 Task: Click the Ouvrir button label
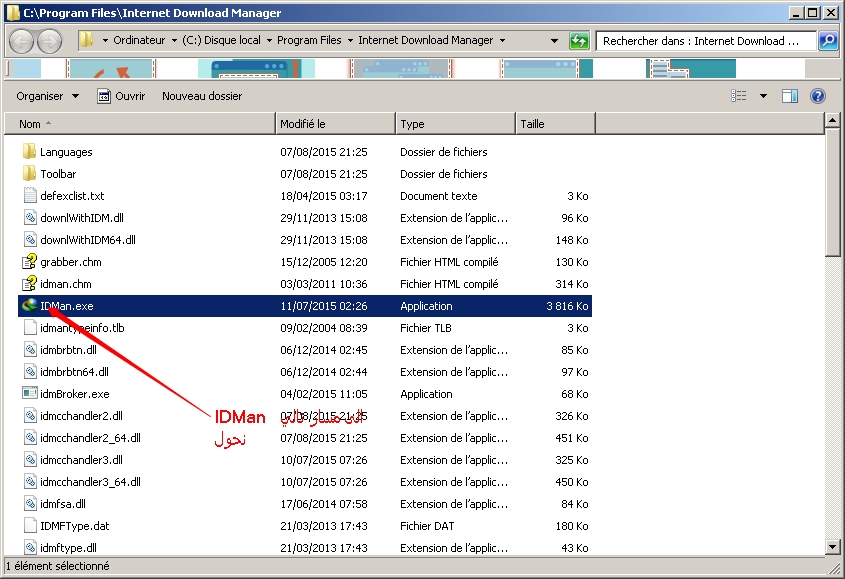[x=130, y=96]
